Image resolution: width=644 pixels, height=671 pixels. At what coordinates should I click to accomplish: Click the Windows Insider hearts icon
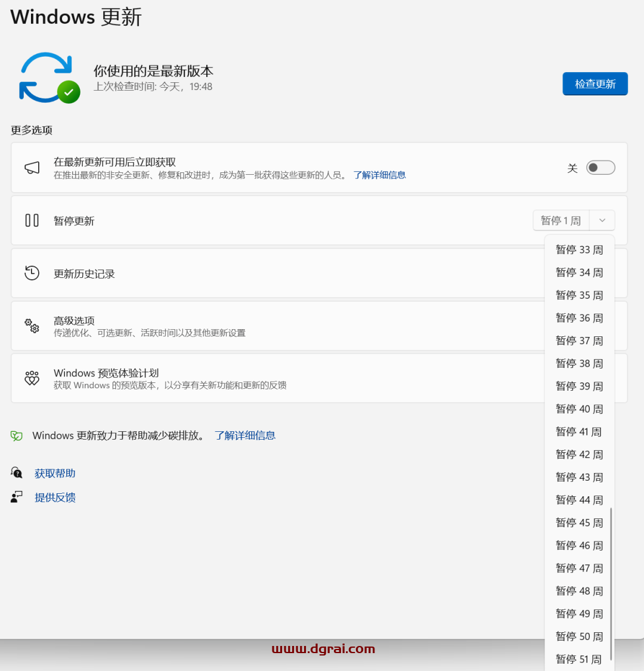coord(32,378)
